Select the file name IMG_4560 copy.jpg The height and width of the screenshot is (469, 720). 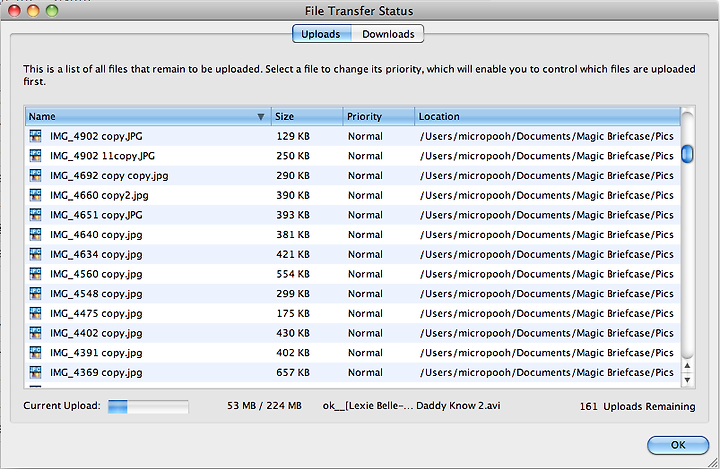96,275
